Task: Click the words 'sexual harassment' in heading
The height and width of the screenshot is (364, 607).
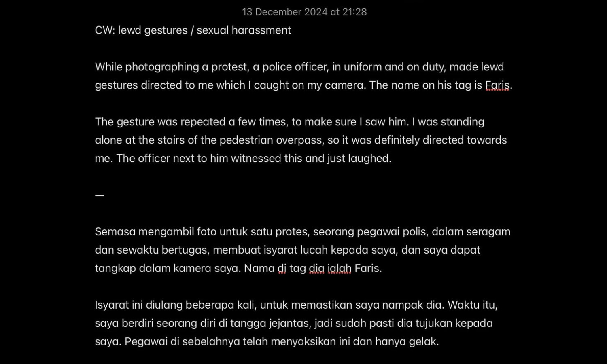Action: pyautogui.click(x=244, y=30)
